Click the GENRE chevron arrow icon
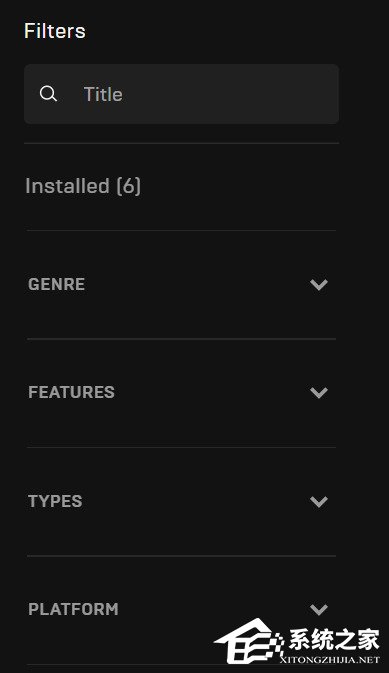This screenshot has height=673, width=389. (319, 284)
